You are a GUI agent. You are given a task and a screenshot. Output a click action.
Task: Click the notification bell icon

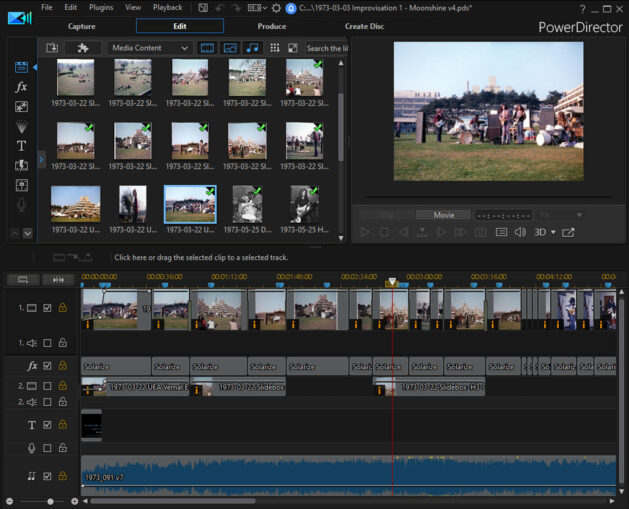click(290, 8)
